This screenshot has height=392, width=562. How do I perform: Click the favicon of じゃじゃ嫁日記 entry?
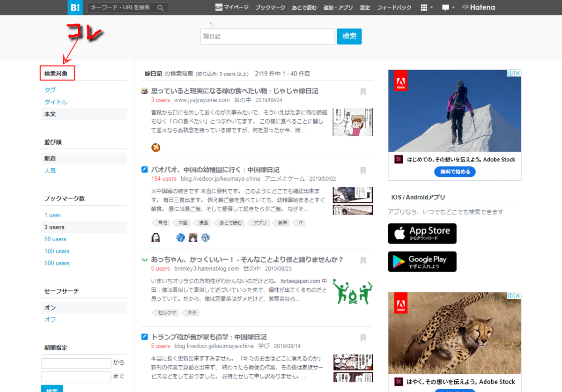tap(145, 91)
